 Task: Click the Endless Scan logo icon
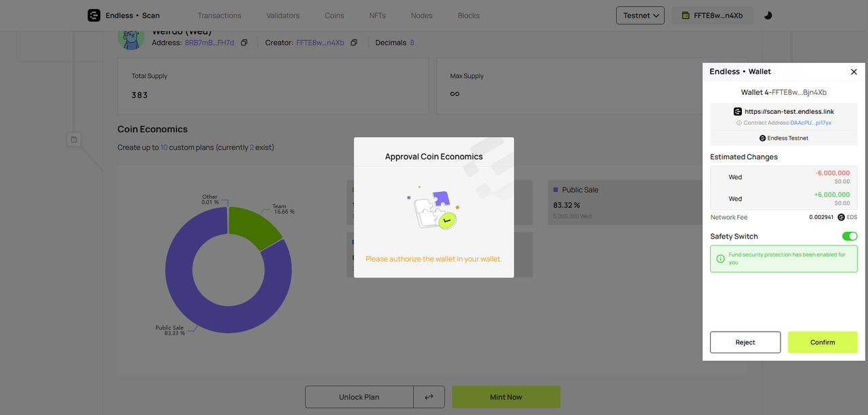pos(94,16)
